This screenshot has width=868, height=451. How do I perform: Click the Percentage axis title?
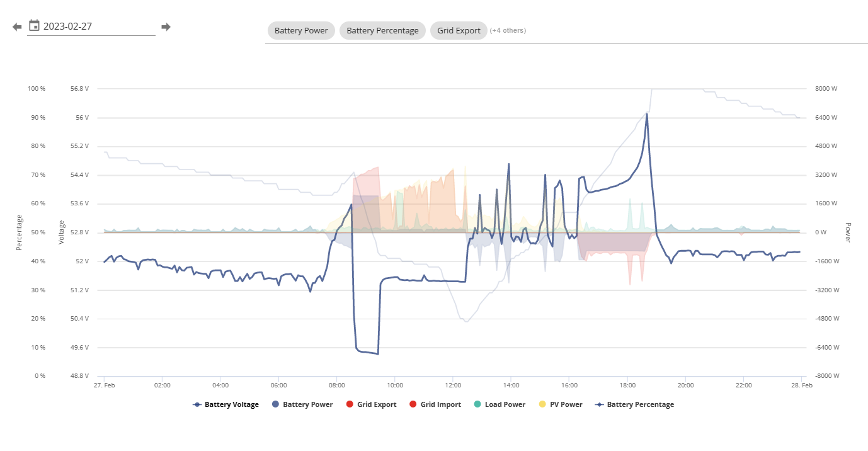tap(19, 232)
